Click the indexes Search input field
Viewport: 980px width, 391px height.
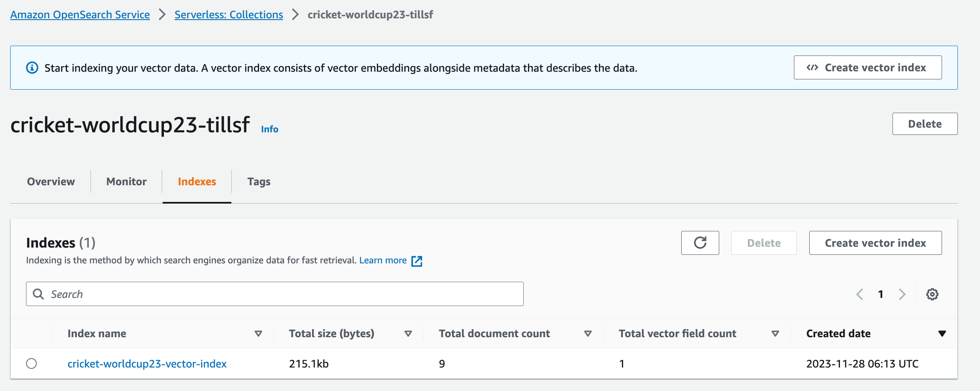coord(274,294)
